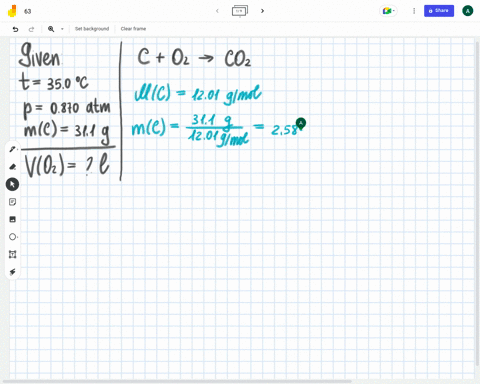Select the Circle shape tool

(x=13, y=237)
